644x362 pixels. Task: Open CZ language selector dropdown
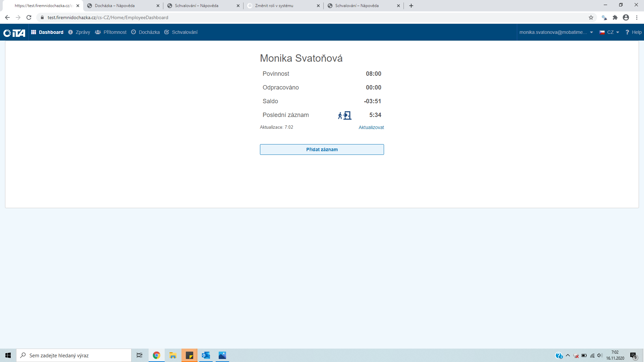tap(609, 32)
